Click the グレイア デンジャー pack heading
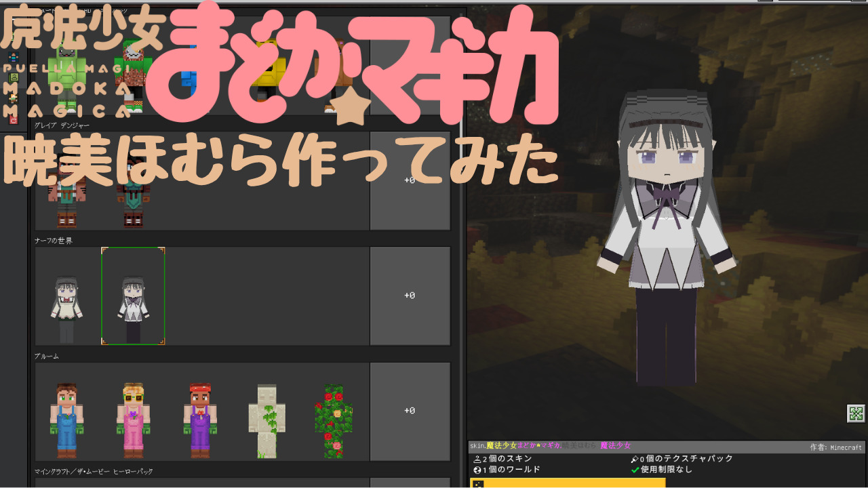The width and height of the screenshot is (868, 488). click(62, 125)
